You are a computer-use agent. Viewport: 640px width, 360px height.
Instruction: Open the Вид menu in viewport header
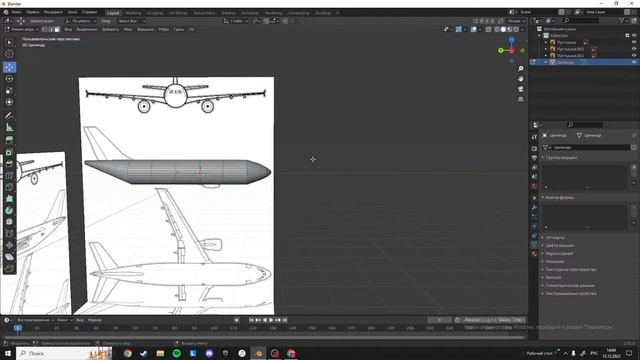point(68,29)
